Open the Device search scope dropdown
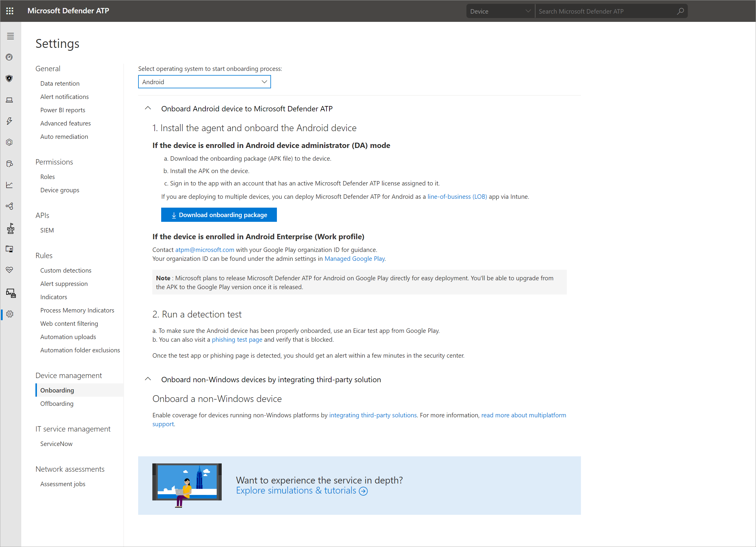 coord(500,11)
